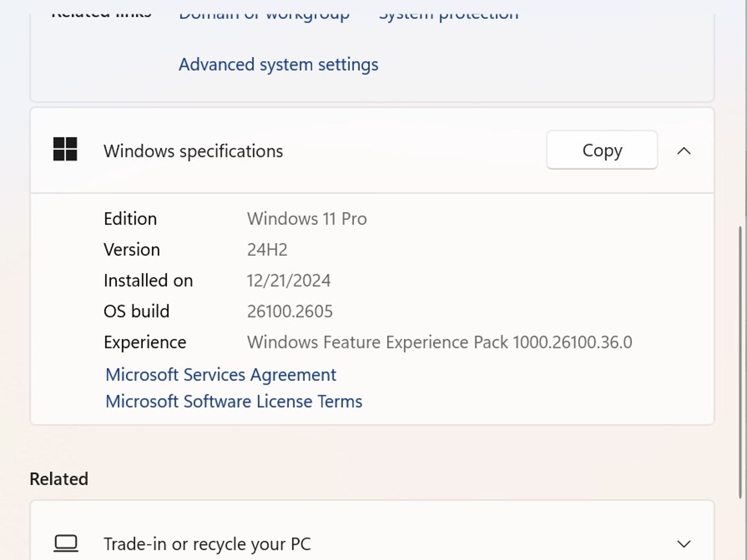The image size is (747, 560).
Task: Select the Windows 11 Pro edition text
Action: click(x=307, y=219)
